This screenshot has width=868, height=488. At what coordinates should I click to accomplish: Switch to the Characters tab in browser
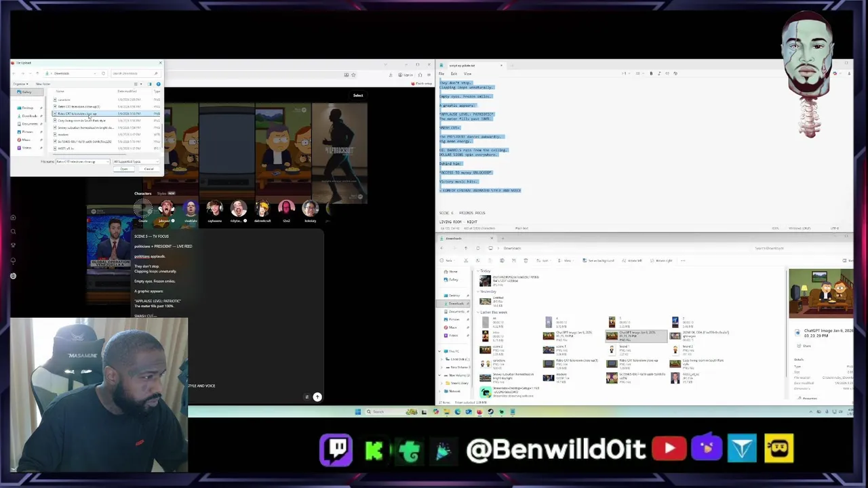pyautogui.click(x=142, y=193)
